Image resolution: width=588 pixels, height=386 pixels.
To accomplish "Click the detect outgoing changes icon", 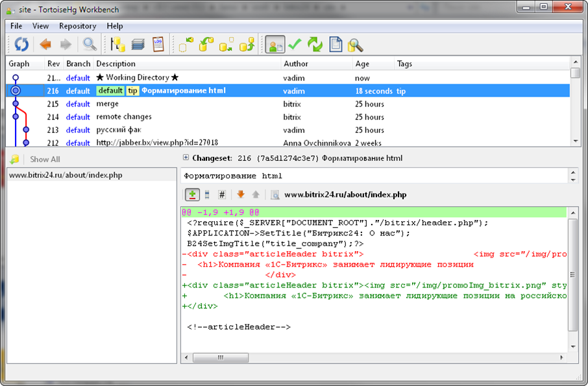I will [x=227, y=44].
